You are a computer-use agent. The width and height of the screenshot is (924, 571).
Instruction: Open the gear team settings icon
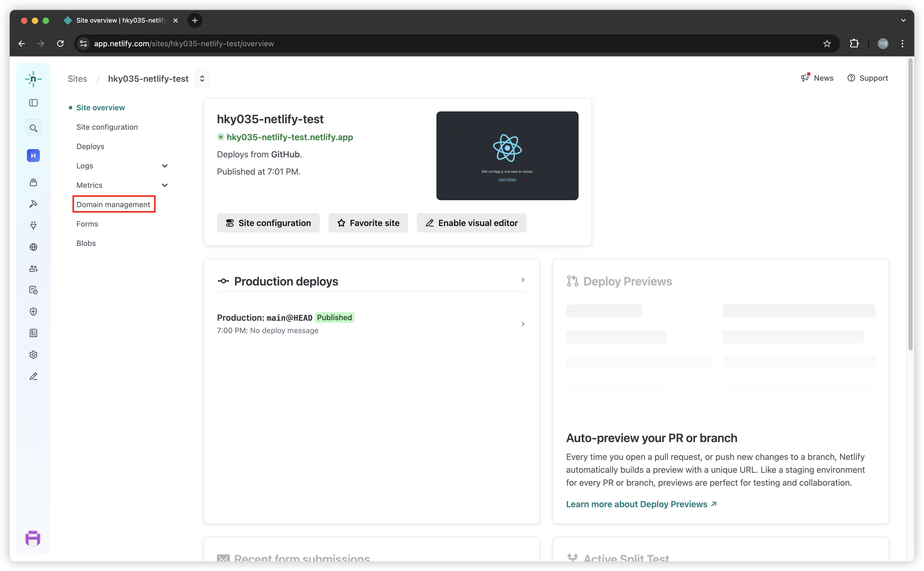33,355
